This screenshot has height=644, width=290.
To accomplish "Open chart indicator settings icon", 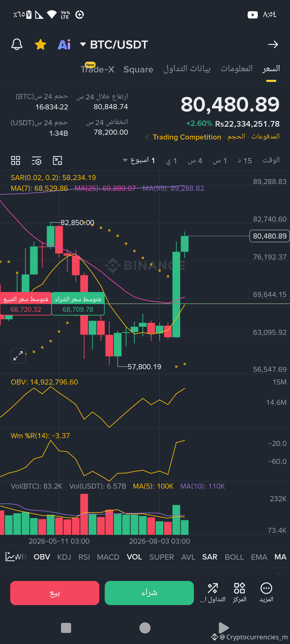I will click(x=37, y=160).
